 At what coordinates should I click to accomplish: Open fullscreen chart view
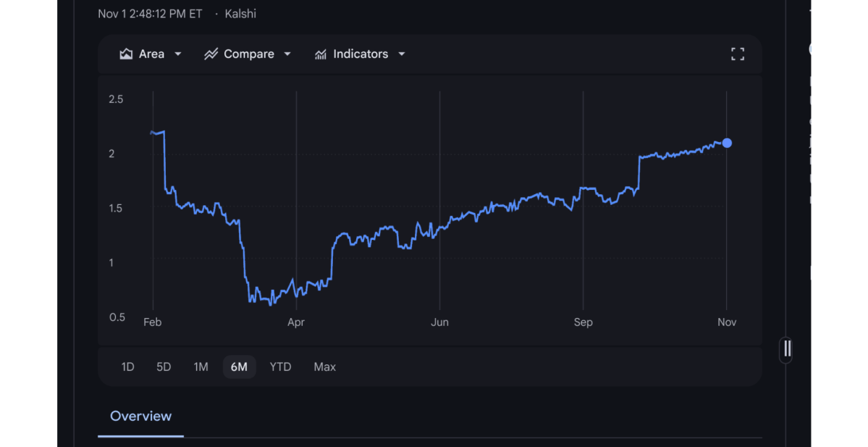coord(738,53)
